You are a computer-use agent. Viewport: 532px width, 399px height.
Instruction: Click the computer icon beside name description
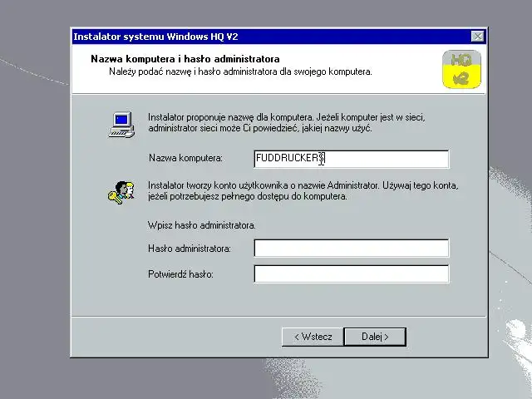[122, 125]
